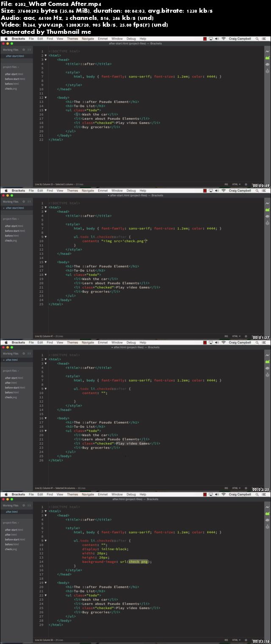The width and height of the screenshot is (271, 644).
Task: Open Extension Manager icon in 00:00:49 frame
Action: 267,58
